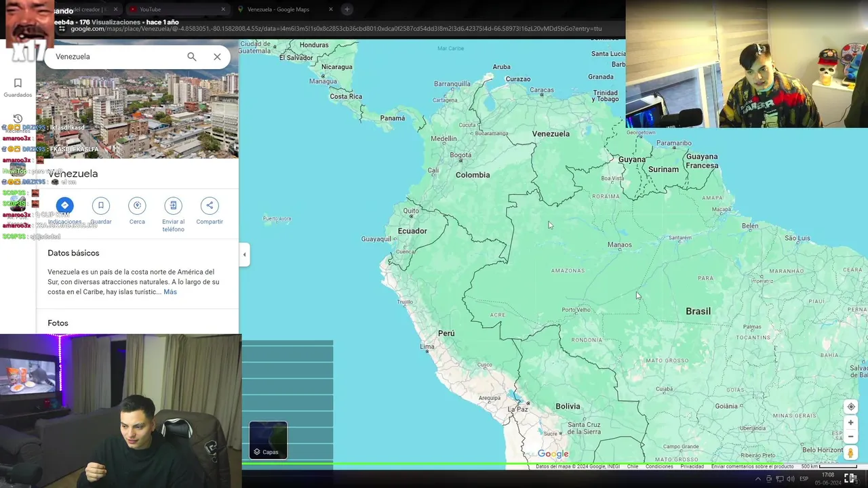868x488 pixels.
Task: Click the blue Indicaciones directions icon
Action: 64,205
